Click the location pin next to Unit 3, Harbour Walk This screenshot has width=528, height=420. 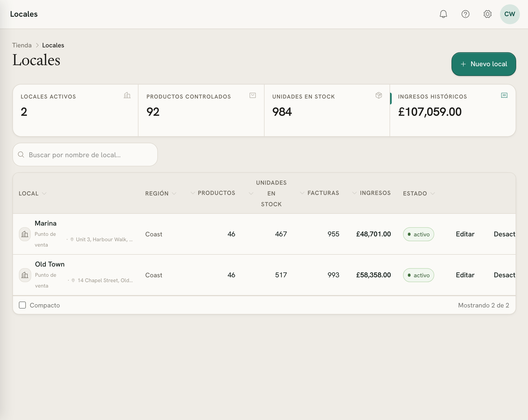click(72, 239)
